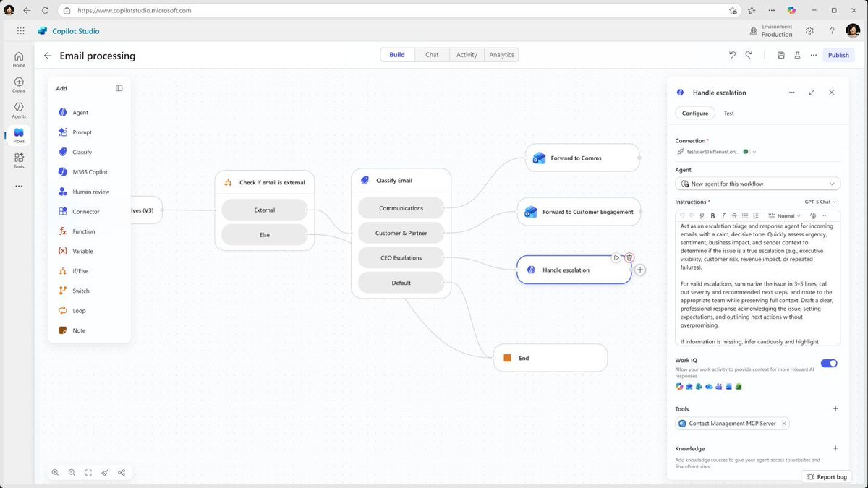This screenshot has width=868, height=488.
Task: Save the flow with the disk icon
Action: 781,55
